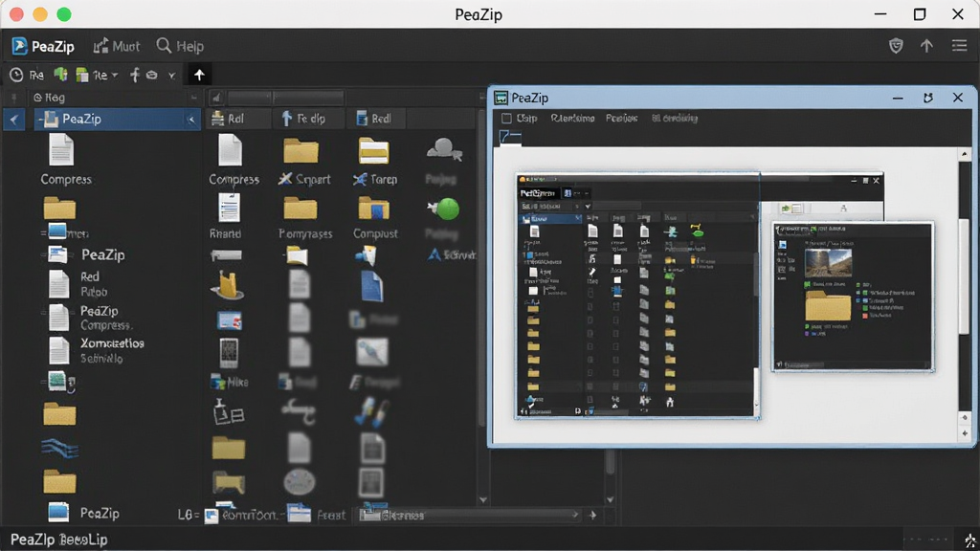The height and width of the screenshot is (551, 980).
Task: Click the cloud user icon in top row
Action: [x=444, y=150]
